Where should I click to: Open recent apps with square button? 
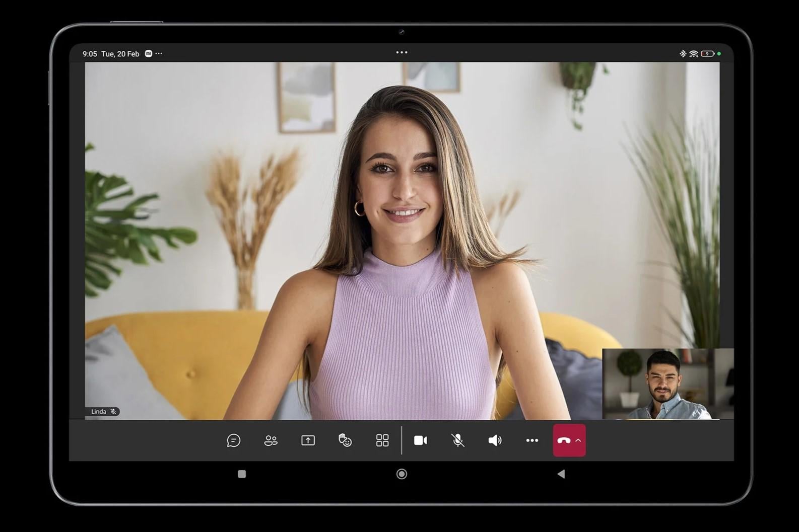pyautogui.click(x=242, y=474)
